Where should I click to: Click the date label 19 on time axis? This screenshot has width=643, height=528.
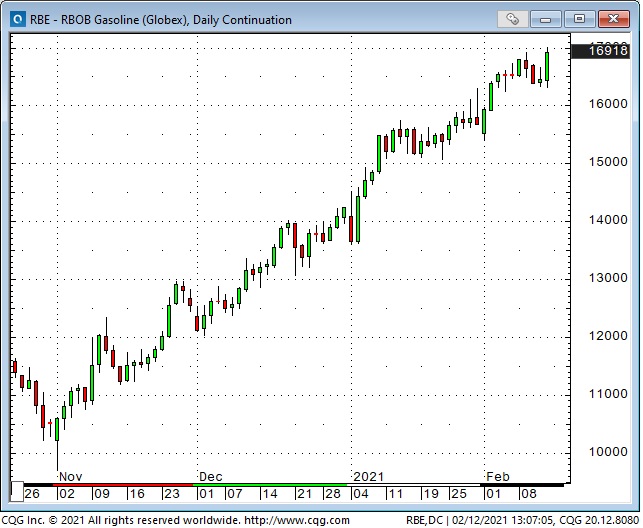tap(431, 494)
